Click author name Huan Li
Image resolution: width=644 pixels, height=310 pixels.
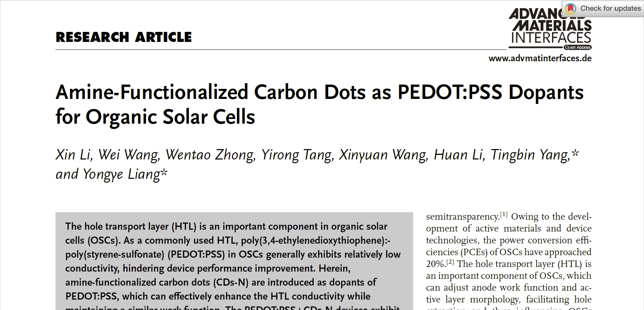pos(459,155)
